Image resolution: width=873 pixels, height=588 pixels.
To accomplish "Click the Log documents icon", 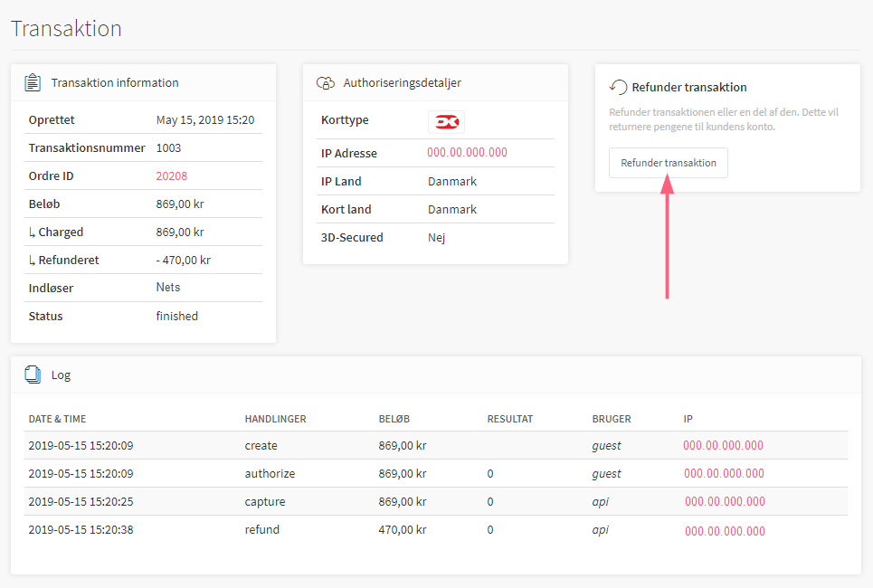I will [33, 375].
